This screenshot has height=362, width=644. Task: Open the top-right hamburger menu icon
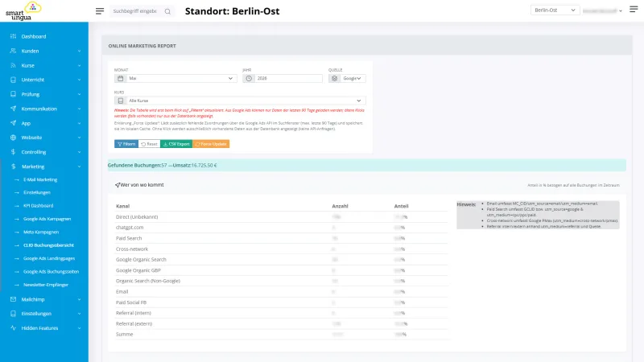tap(634, 9)
